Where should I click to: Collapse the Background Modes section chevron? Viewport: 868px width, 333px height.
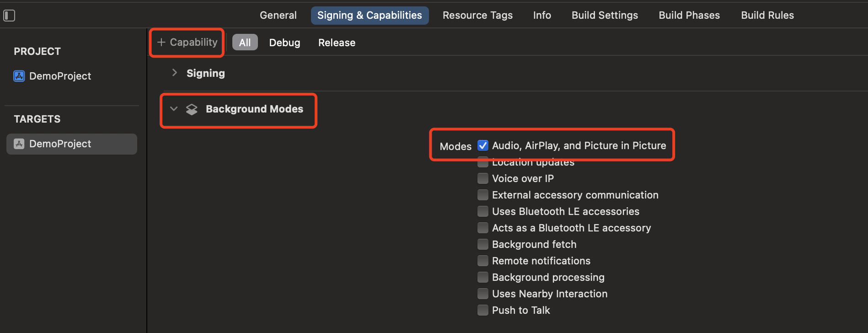pos(174,109)
